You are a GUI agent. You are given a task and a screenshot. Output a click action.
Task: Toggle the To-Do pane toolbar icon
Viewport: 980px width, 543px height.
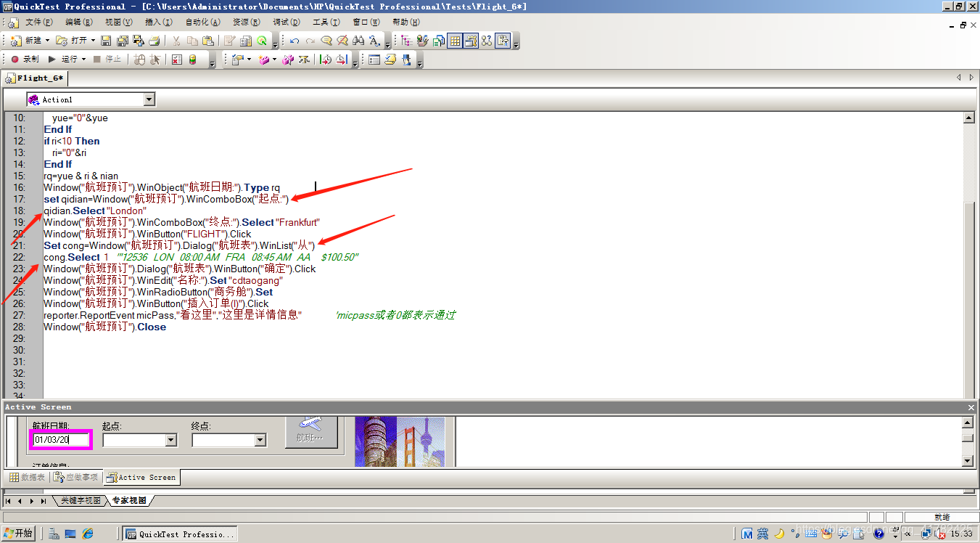pos(503,41)
